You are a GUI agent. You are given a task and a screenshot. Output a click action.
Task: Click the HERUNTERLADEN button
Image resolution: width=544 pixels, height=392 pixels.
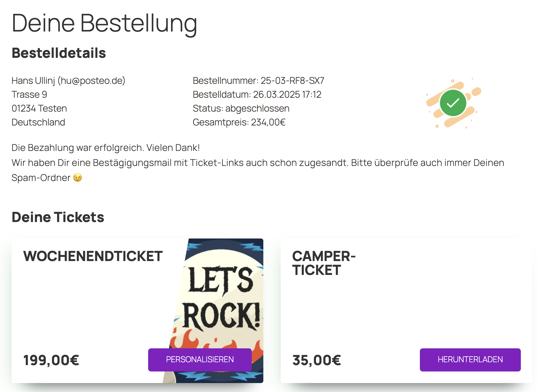coord(470,360)
